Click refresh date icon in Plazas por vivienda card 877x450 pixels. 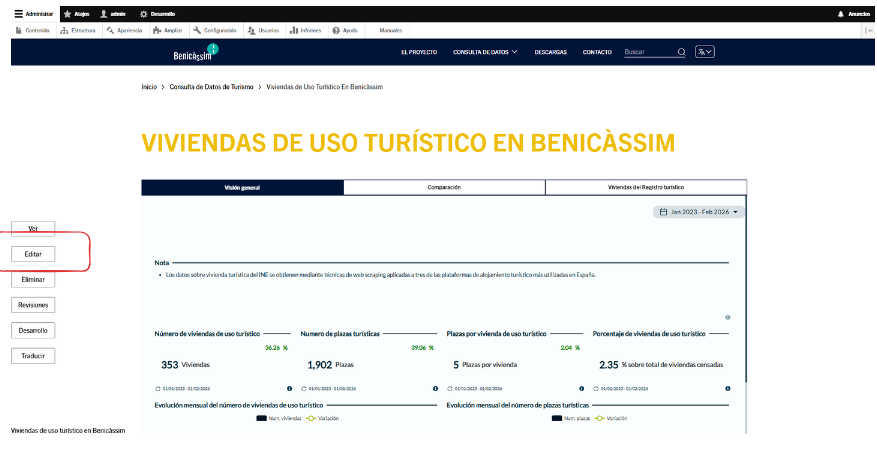450,389
